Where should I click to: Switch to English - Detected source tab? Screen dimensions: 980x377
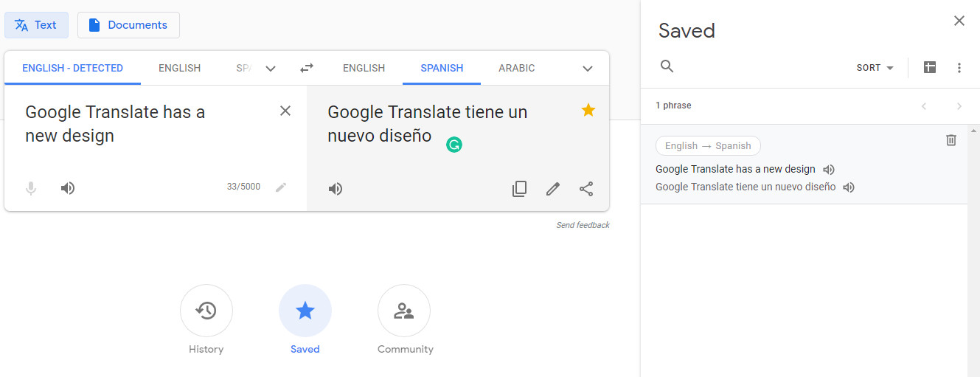(72, 68)
